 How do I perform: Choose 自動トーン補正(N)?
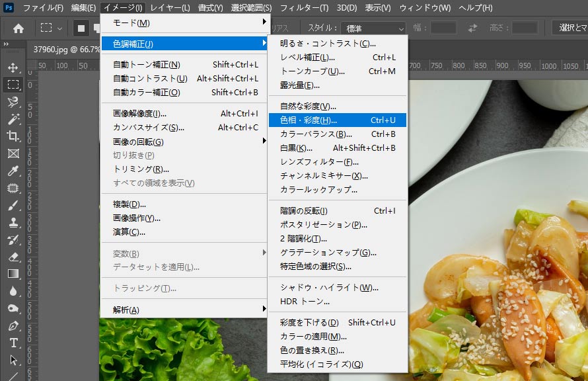[x=184, y=65]
